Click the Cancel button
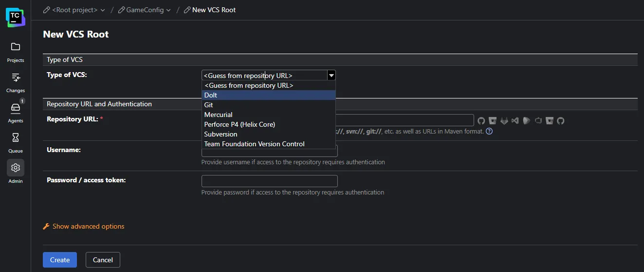 (x=103, y=260)
